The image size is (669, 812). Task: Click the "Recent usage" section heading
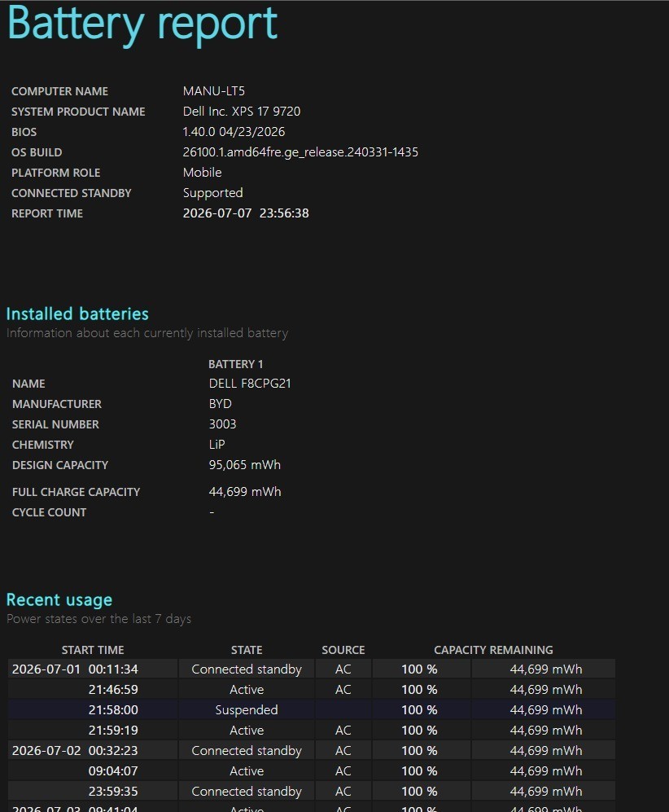tap(59, 599)
